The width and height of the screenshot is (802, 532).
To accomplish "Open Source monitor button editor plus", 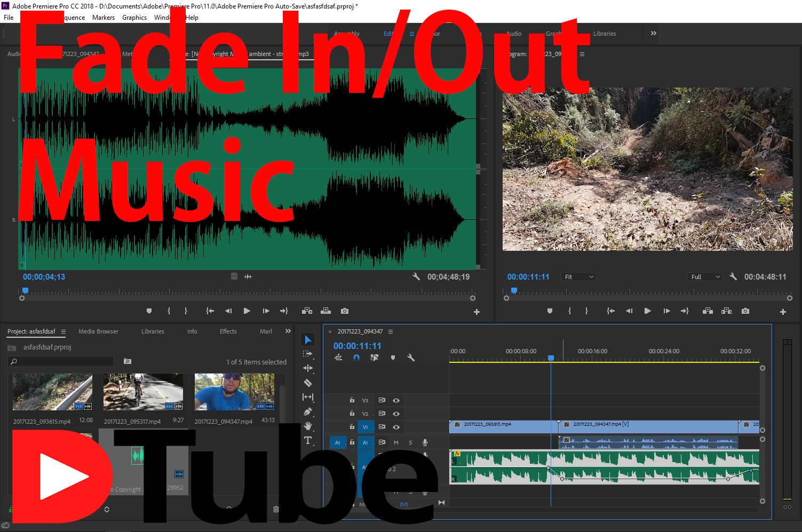I will pyautogui.click(x=477, y=312).
